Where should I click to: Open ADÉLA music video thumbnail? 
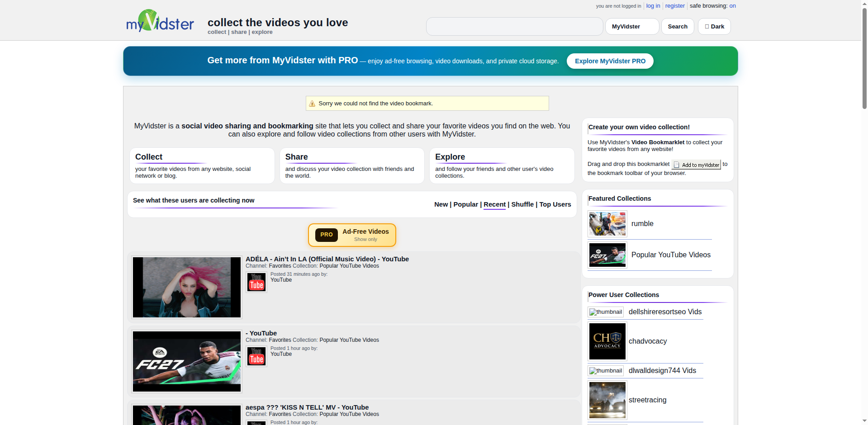tap(187, 288)
